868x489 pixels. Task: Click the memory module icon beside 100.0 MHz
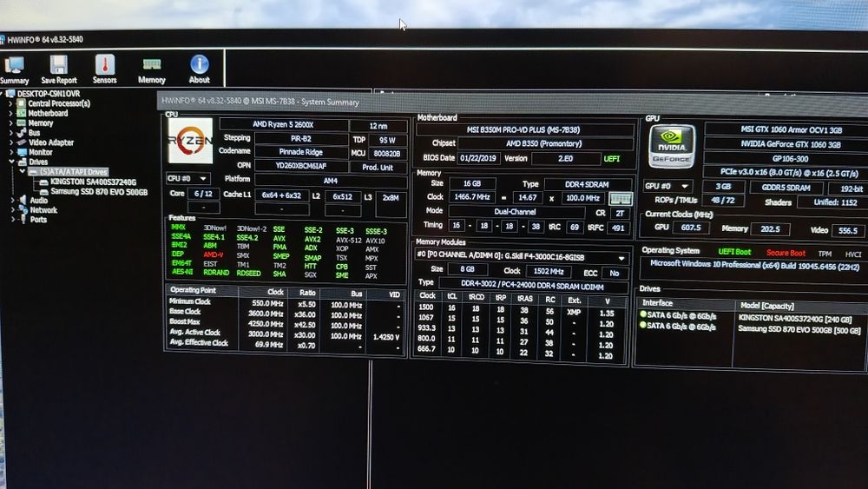point(620,198)
